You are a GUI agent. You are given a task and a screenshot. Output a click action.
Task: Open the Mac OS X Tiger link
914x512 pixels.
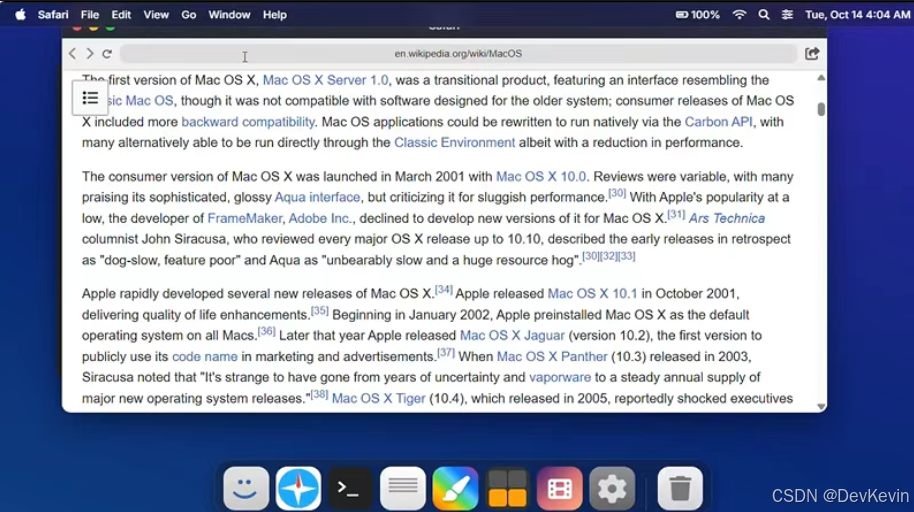(x=379, y=399)
